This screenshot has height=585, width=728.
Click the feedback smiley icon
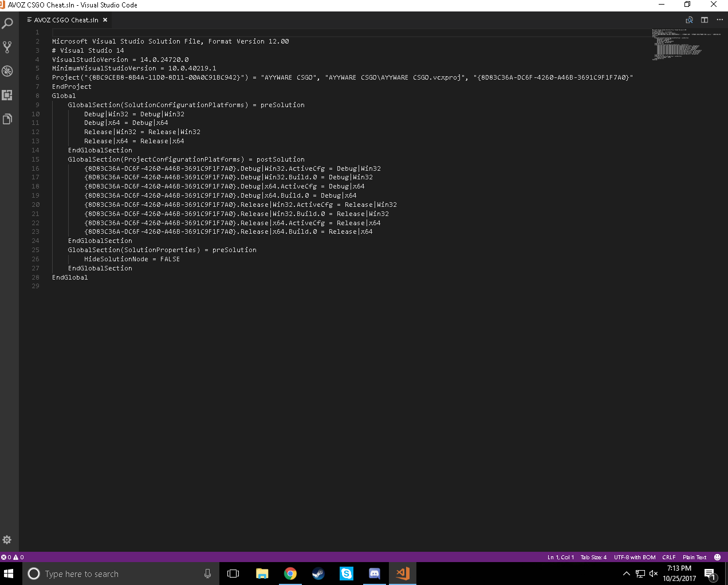pyautogui.click(x=717, y=557)
